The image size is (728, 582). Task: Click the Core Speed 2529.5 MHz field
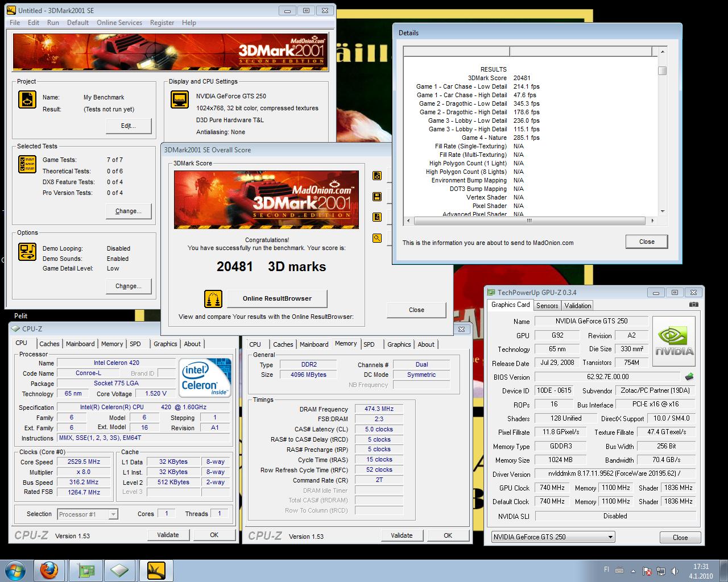click(84, 462)
